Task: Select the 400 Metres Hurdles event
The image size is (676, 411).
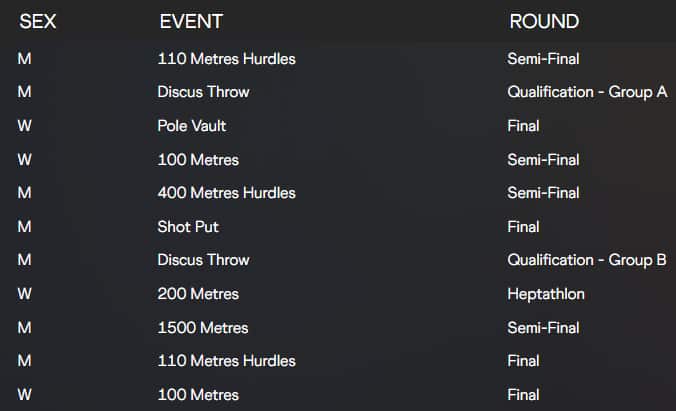Action: coord(226,193)
